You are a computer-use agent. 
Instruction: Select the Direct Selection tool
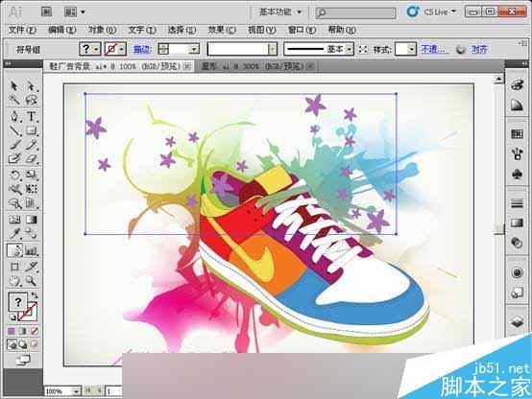31,86
